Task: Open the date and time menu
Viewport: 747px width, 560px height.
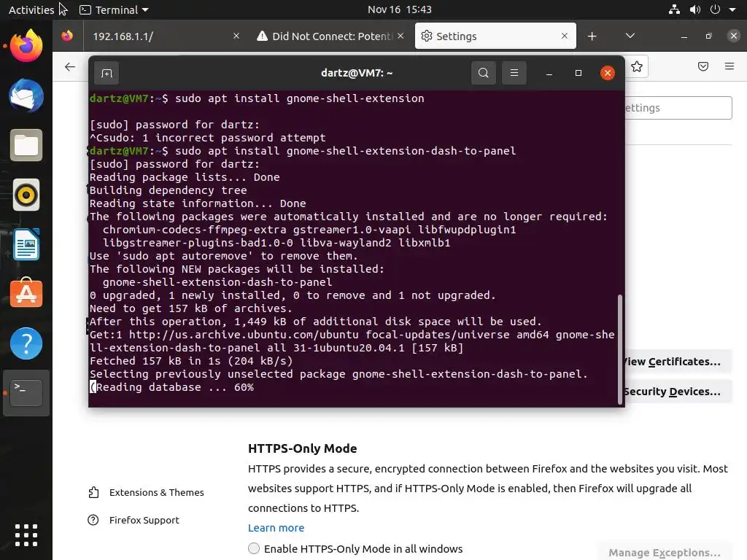Action: pyautogui.click(x=399, y=9)
